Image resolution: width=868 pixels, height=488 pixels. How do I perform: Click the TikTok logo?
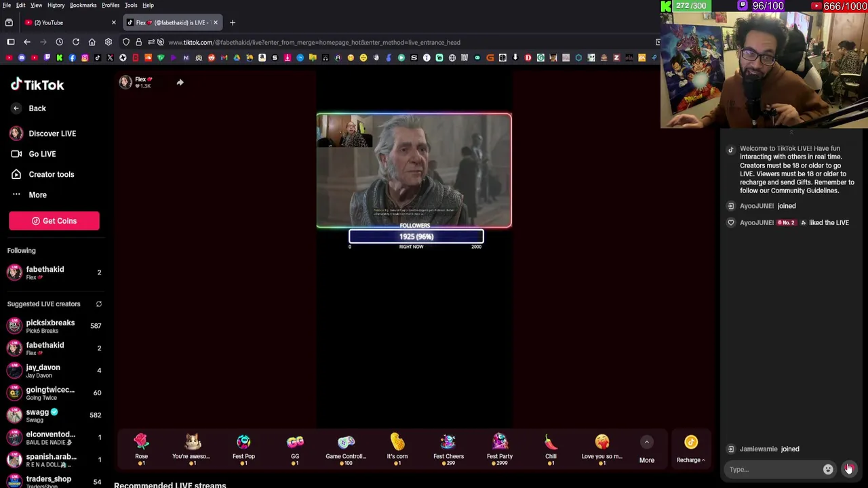pos(37,85)
